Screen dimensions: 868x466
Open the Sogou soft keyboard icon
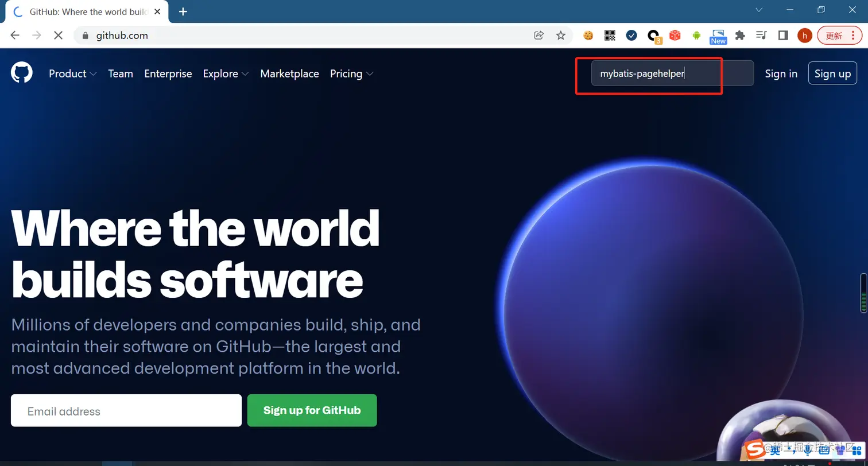(x=824, y=451)
